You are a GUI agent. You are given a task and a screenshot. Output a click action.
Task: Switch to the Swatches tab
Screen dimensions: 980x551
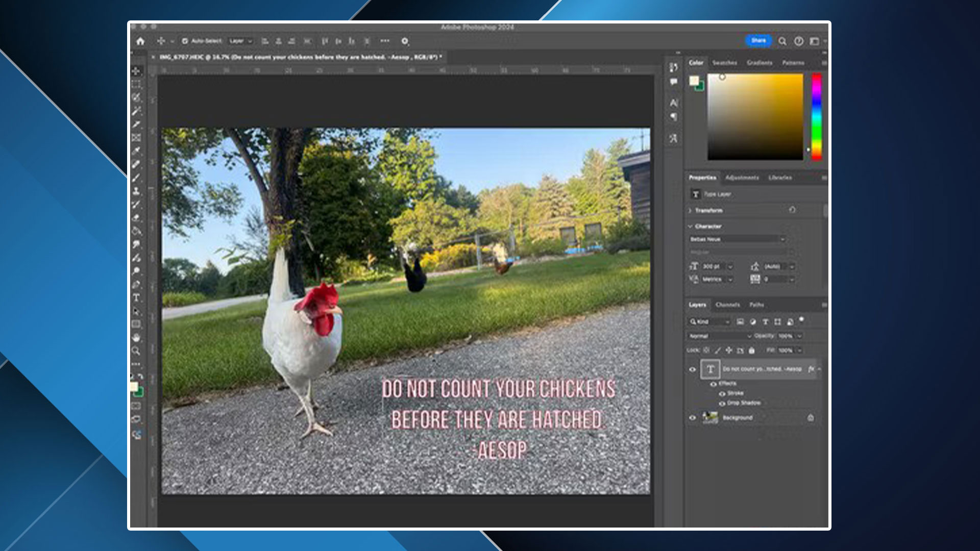(x=724, y=63)
